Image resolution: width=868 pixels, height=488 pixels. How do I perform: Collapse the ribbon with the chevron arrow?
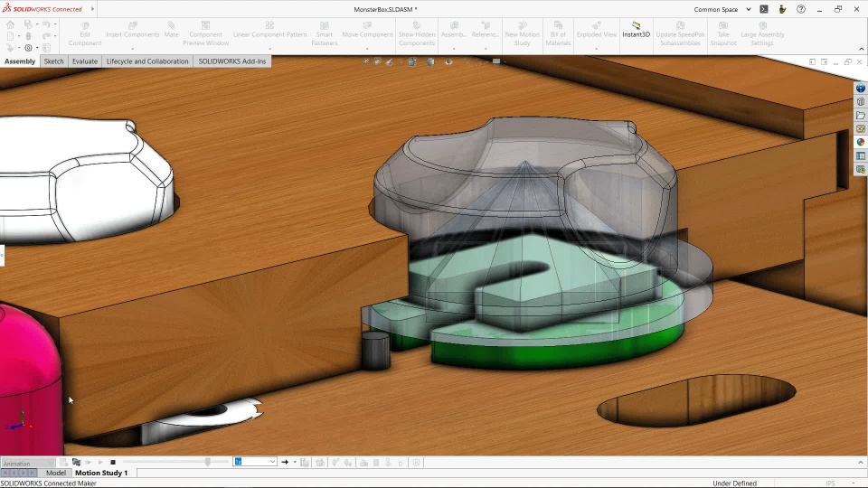click(862, 51)
